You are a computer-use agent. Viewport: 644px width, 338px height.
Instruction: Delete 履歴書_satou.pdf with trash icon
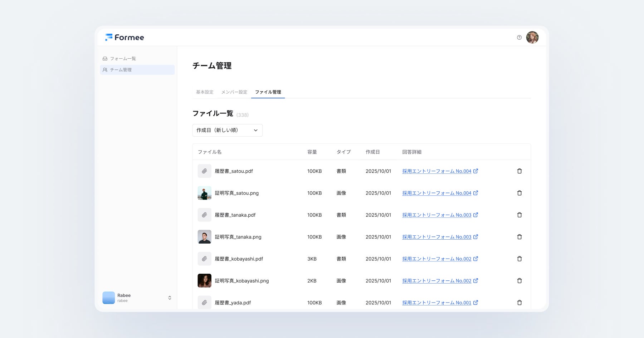pyautogui.click(x=519, y=171)
